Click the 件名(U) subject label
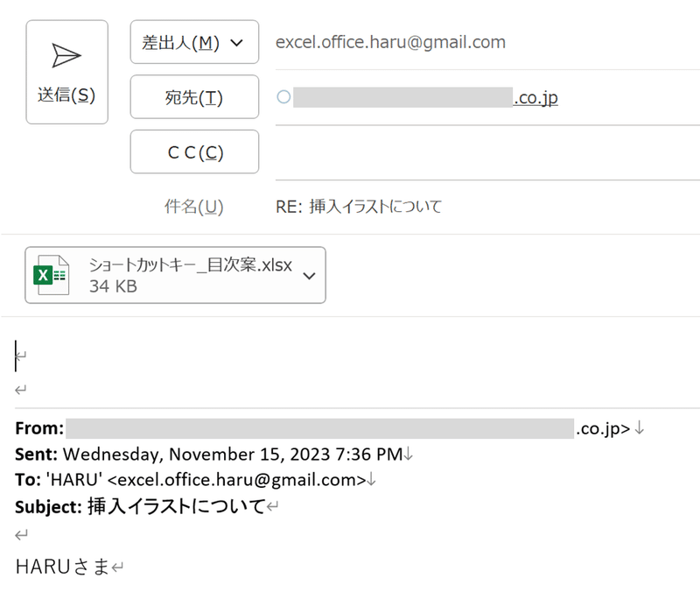The image size is (700, 592). [194, 208]
